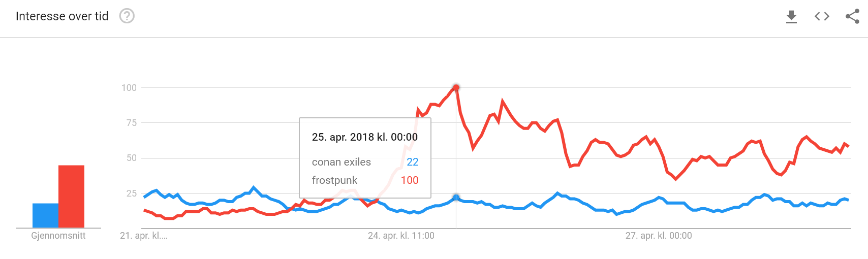Open the help question mark icon
The height and width of the screenshot is (259, 868).
click(127, 16)
